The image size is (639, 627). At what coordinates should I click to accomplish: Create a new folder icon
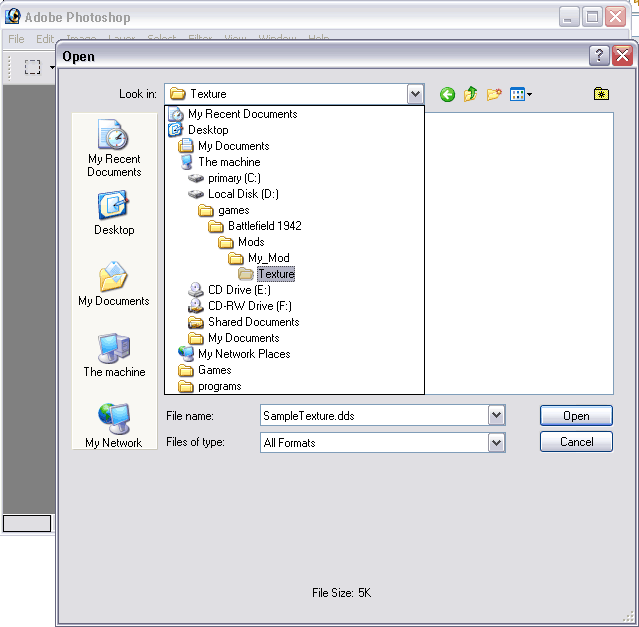coord(494,95)
